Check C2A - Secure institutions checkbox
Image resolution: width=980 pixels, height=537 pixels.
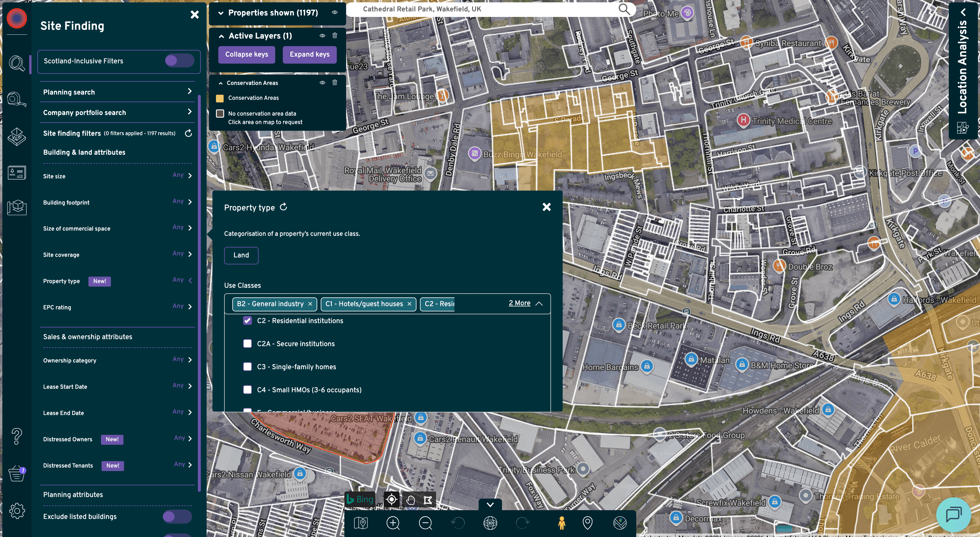click(247, 344)
